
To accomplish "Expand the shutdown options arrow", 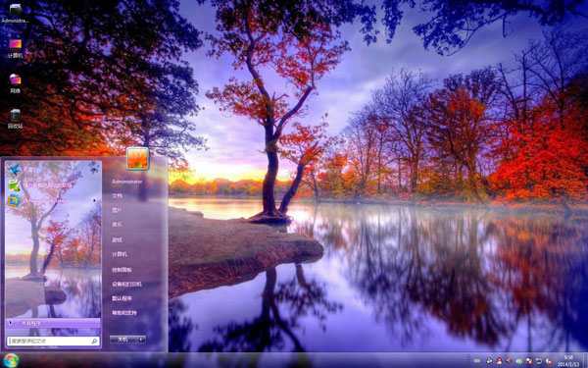I will (x=141, y=340).
